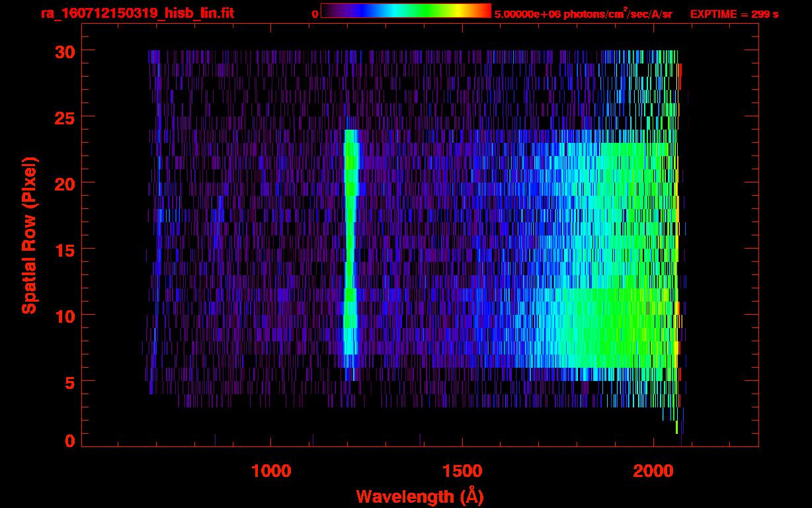Click the filename ra_160712150319_hisb_lin.fit
This screenshot has height=508, width=812.
coord(137,13)
